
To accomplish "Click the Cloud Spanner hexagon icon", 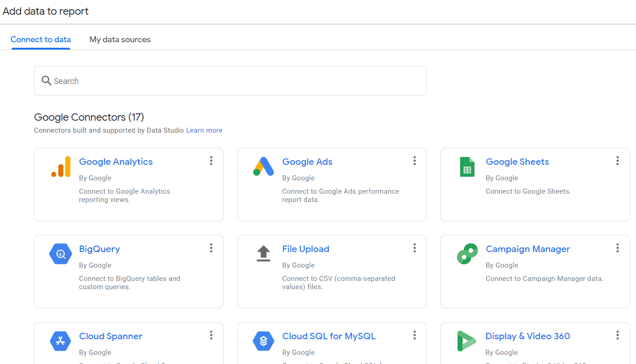I will [x=60, y=341].
